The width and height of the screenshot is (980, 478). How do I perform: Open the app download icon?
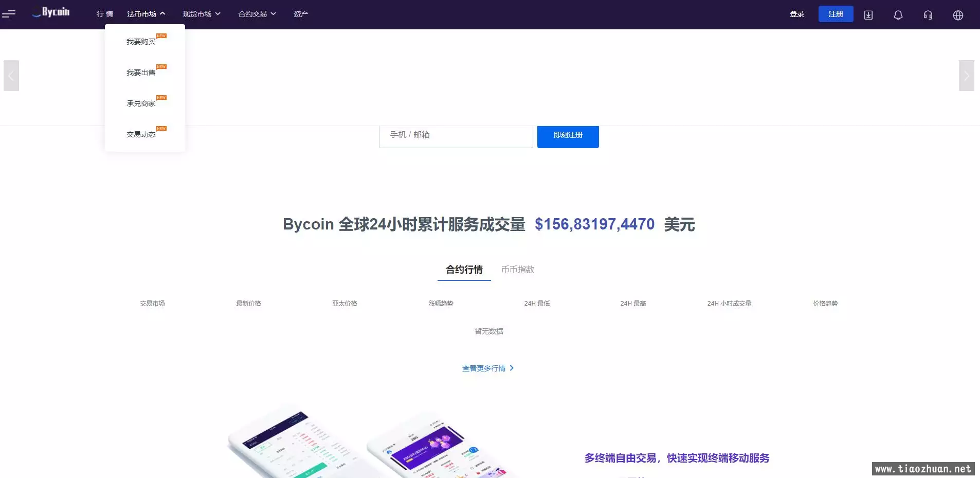click(x=868, y=15)
